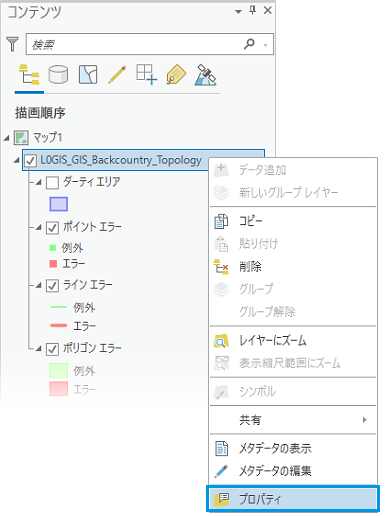This screenshot has width=386, height=516.
Task: Click the red エラー line symbol under ライン エラー
Action: point(59,325)
